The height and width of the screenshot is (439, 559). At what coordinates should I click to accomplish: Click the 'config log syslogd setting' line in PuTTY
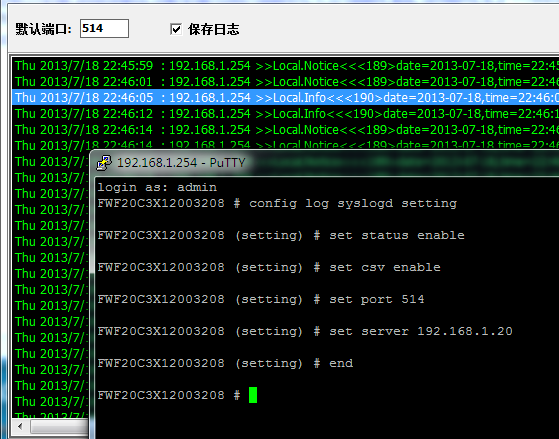(x=277, y=204)
